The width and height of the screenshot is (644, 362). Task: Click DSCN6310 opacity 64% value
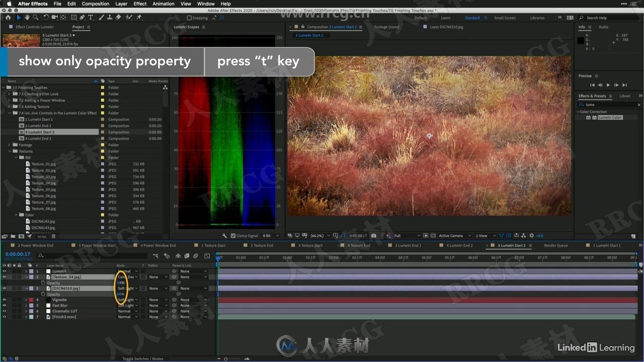[x=121, y=294]
